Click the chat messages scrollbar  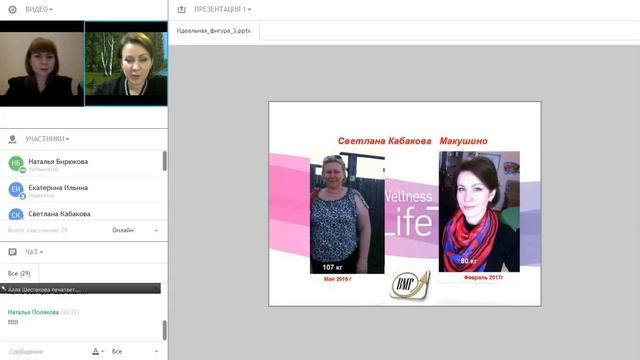(164, 330)
